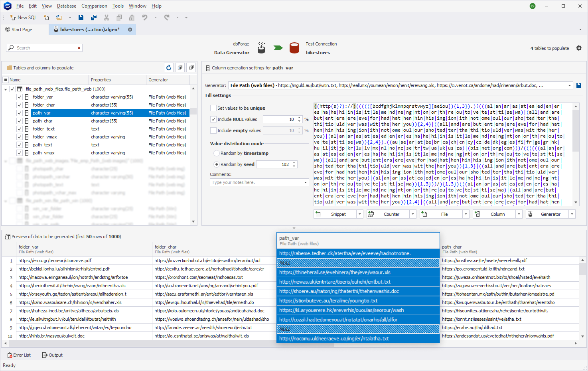Toggle the Include NULL values checkbox
Image resolution: width=588 pixels, height=371 pixels.
pyautogui.click(x=213, y=119)
